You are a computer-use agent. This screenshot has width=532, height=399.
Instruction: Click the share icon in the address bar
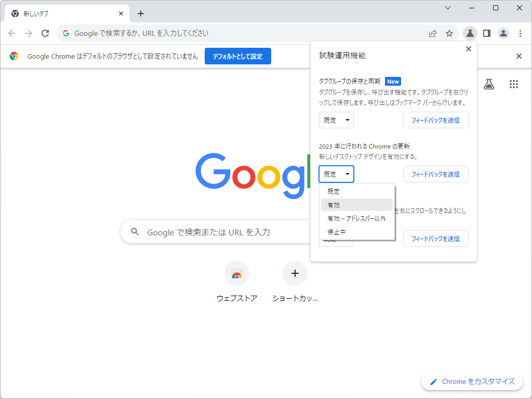(433, 33)
